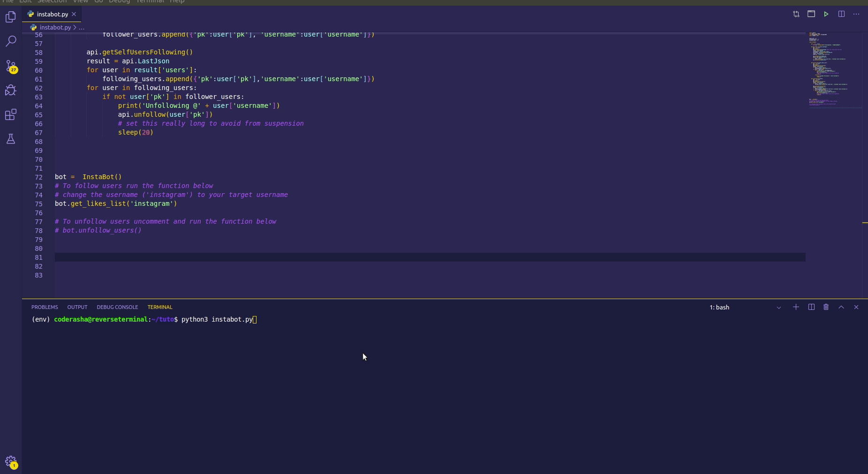
Task: Switch to the OUTPUT panel tab
Action: pos(77,307)
